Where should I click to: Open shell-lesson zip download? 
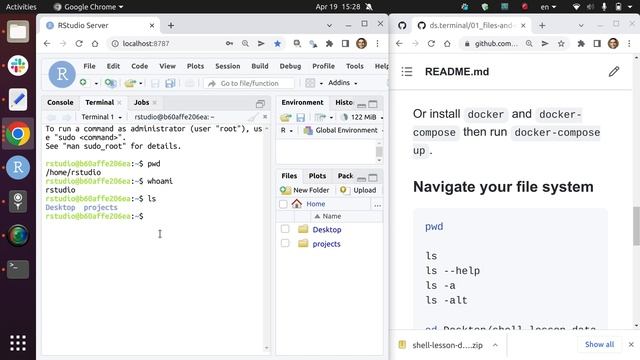442,345
